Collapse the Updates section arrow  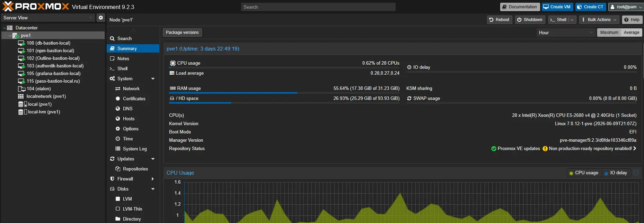pos(153,159)
